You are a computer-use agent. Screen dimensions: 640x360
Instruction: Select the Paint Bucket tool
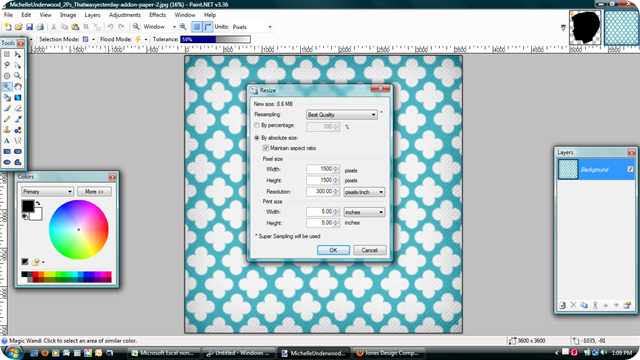(7, 98)
